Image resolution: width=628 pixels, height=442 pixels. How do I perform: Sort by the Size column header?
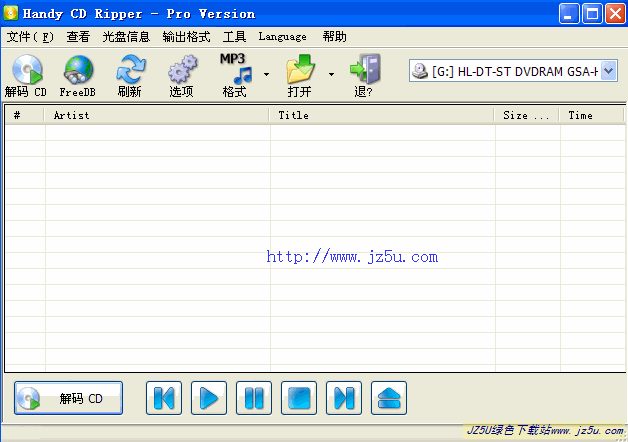click(x=526, y=115)
